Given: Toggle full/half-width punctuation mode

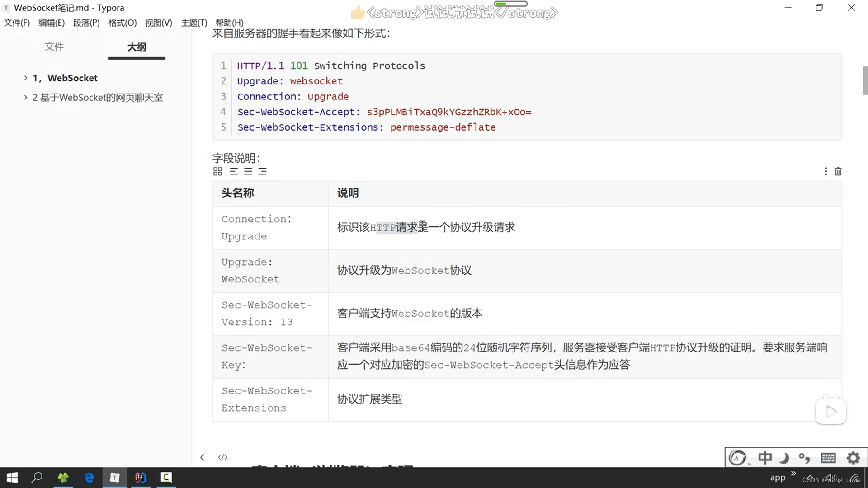Looking at the screenshot, I should 805,457.
